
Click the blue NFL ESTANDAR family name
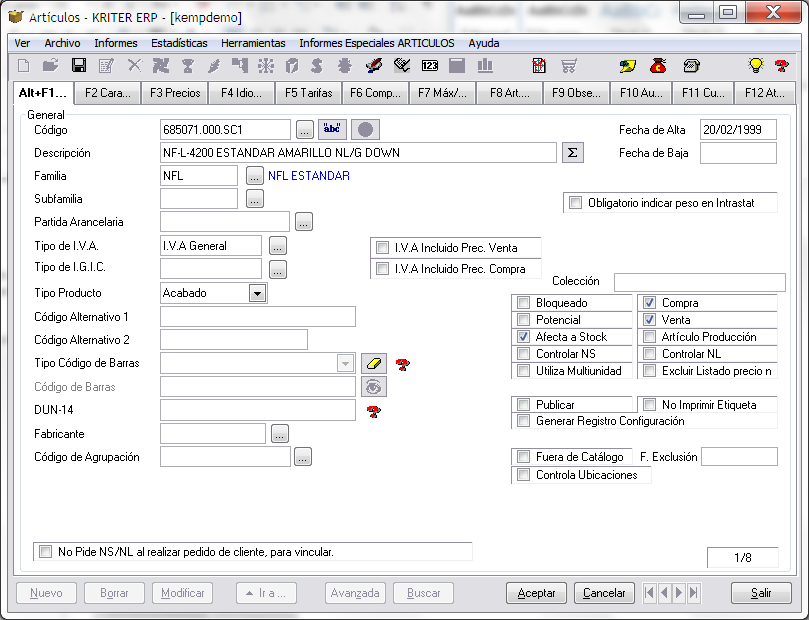pyautogui.click(x=309, y=176)
